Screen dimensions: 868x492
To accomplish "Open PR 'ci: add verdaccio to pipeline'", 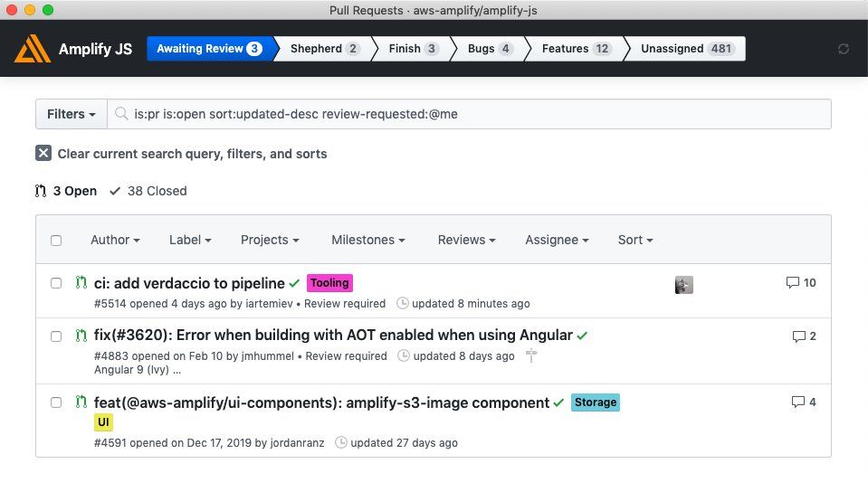I will pyautogui.click(x=189, y=283).
